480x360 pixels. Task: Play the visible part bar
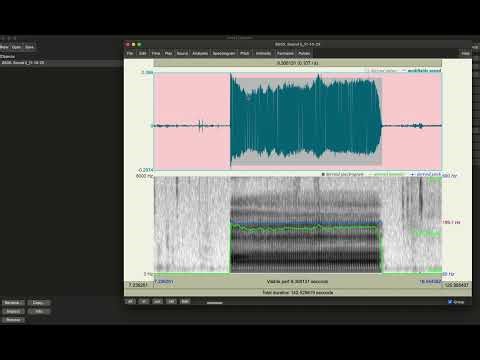pos(297,282)
